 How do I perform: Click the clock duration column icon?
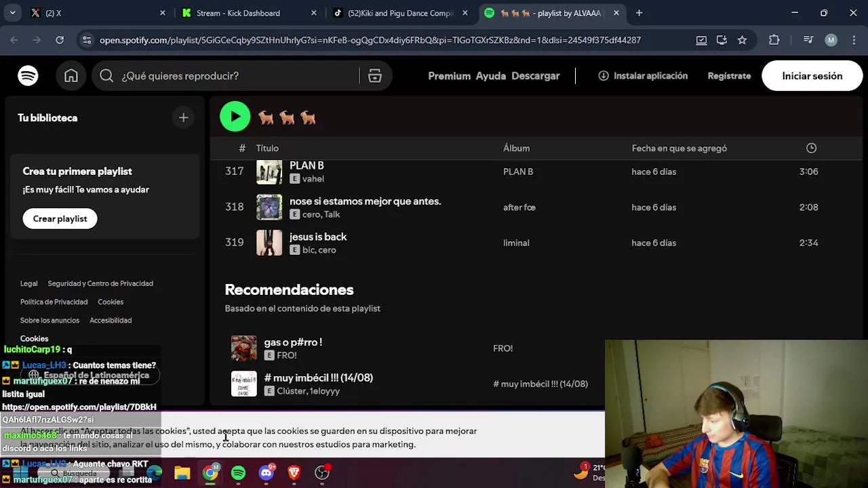(811, 148)
